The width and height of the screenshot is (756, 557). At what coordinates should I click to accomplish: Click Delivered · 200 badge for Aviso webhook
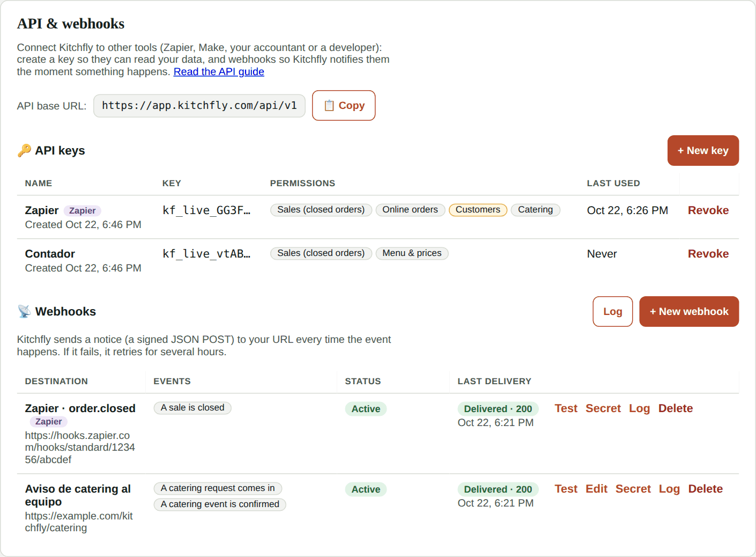pos(498,489)
